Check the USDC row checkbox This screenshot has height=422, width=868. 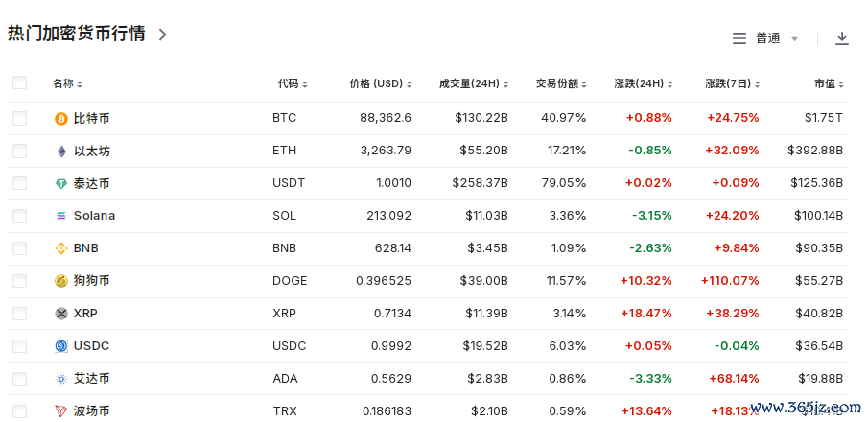click(19, 346)
